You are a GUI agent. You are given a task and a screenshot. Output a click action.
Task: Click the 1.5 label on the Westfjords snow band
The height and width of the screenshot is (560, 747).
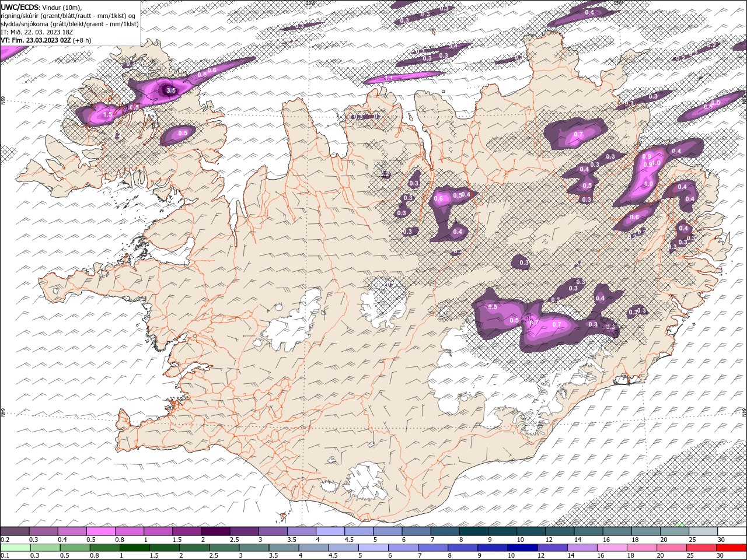click(107, 115)
